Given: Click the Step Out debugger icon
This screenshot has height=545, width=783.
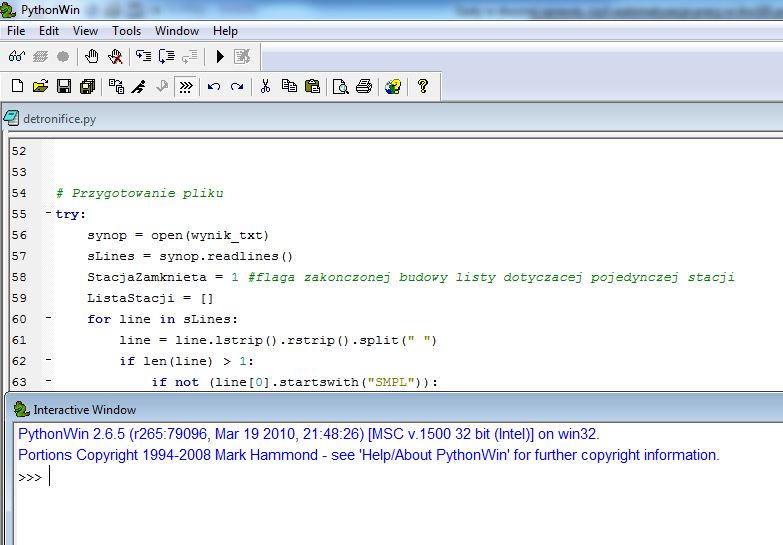Looking at the screenshot, I should [190, 56].
